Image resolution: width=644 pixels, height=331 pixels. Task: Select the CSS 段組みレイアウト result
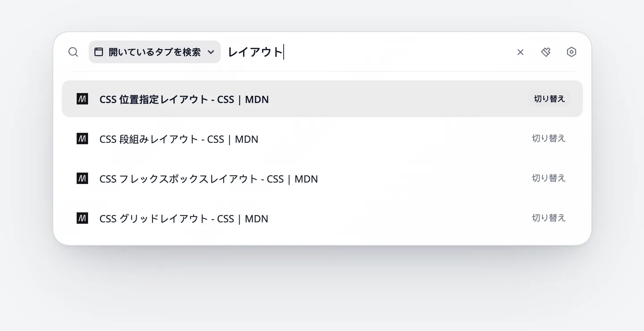point(322,139)
